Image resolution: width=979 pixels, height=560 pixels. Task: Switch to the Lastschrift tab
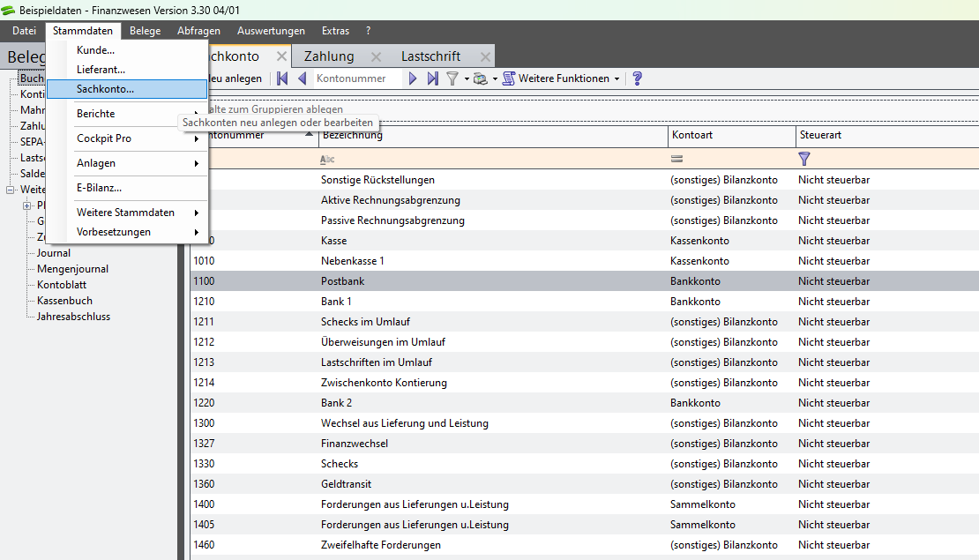tap(430, 56)
